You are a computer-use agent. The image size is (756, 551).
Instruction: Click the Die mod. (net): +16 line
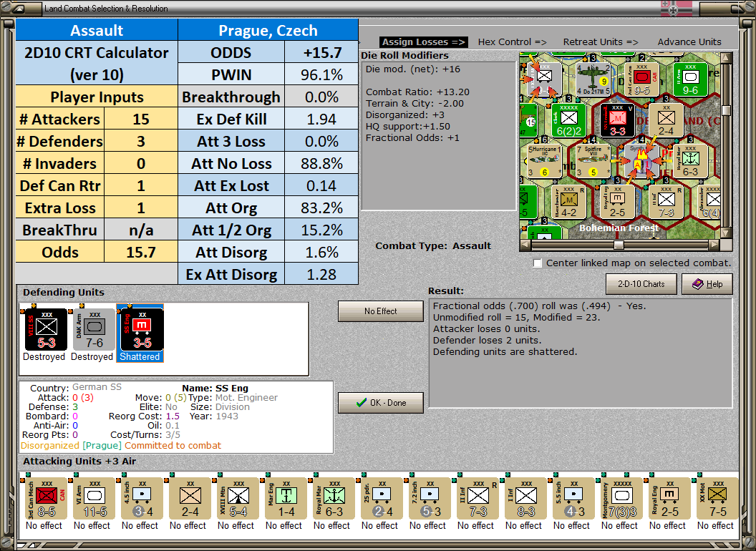coord(413,69)
